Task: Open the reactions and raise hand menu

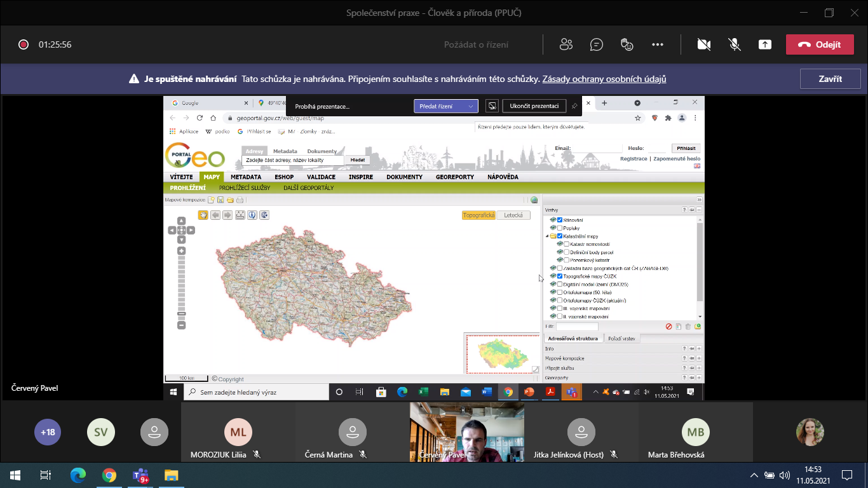Action: 627,44
